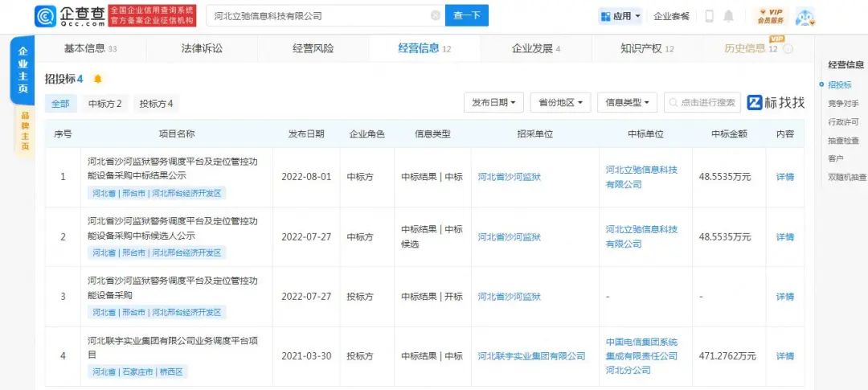
Task: Open the 省份地区 dropdown
Action: coord(560,102)
